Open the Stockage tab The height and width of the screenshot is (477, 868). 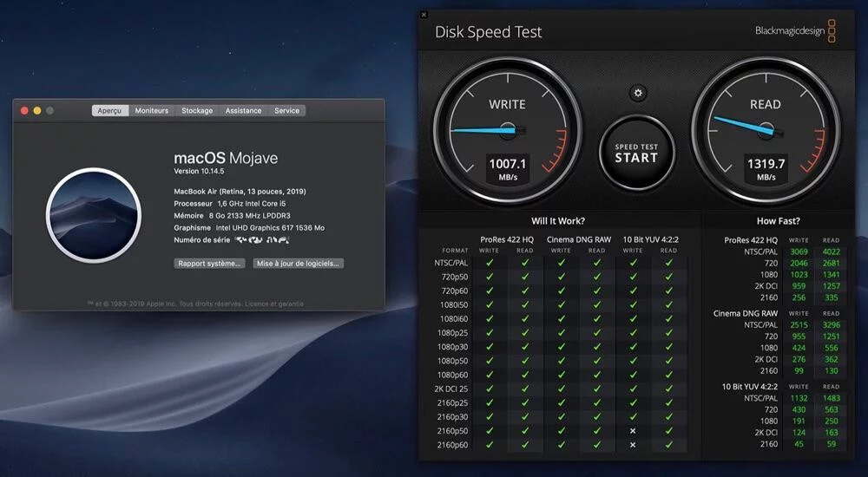pos(197,111)
